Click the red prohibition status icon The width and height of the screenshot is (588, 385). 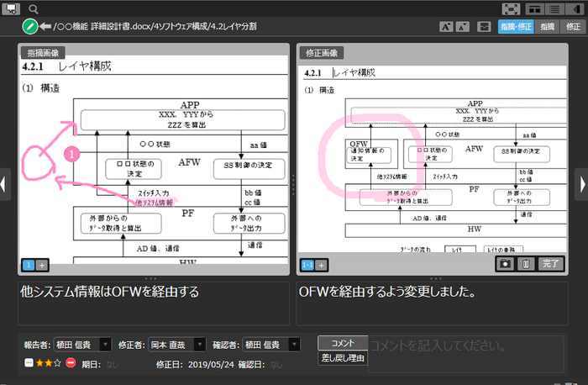(x=70, y=363)
